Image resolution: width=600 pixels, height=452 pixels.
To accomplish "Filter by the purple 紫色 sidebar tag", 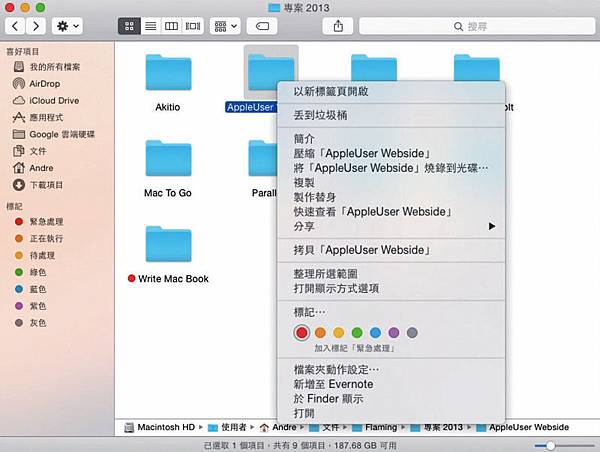I will [31, 306].
